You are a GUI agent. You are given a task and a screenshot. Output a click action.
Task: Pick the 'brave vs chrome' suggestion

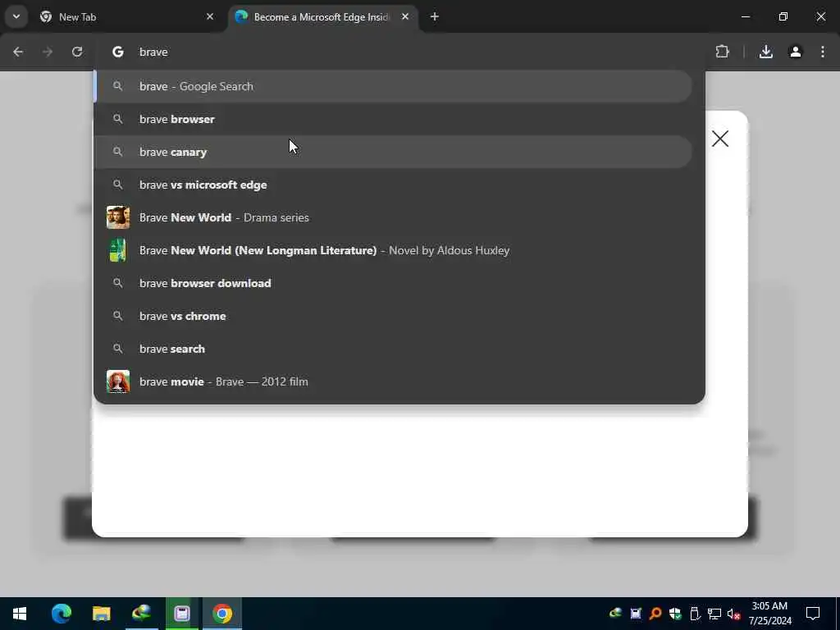(393, 316)
